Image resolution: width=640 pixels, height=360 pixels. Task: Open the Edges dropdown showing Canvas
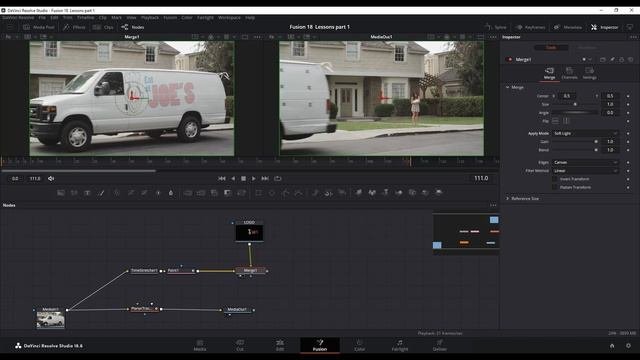(585, 162)
